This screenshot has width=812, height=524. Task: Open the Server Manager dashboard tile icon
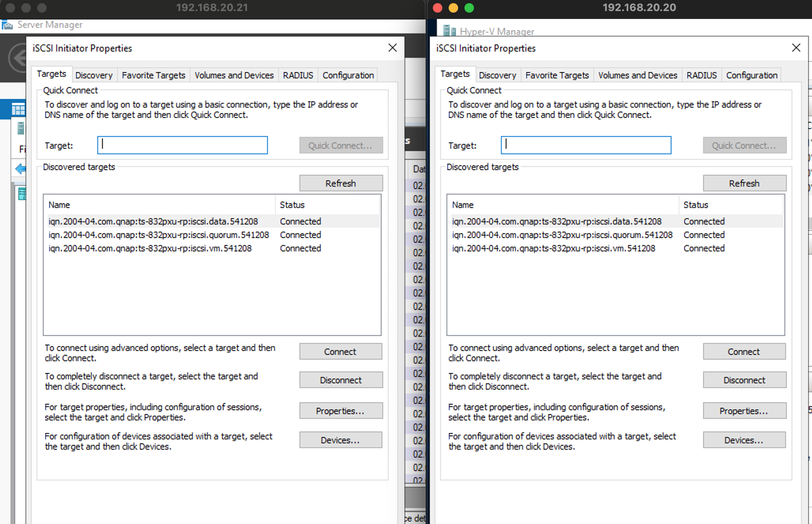point(19,109)
